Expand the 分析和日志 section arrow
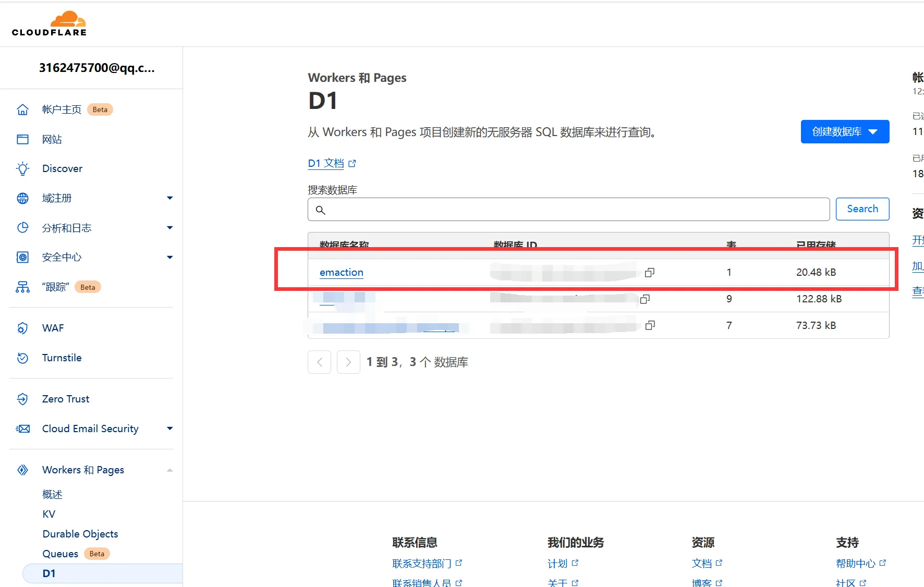Screen dimensions: 924x587 [x=169, y=228]
